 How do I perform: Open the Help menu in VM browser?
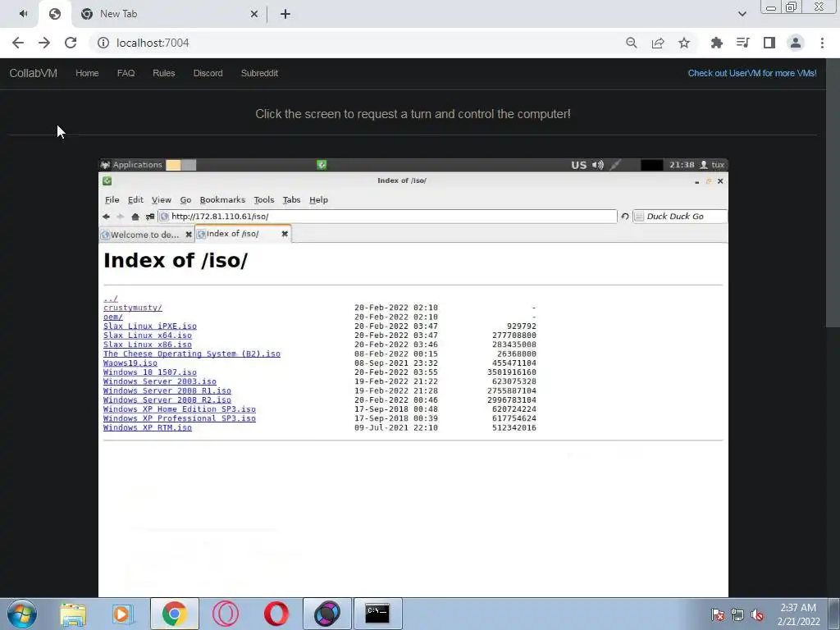tap(318, 200)
